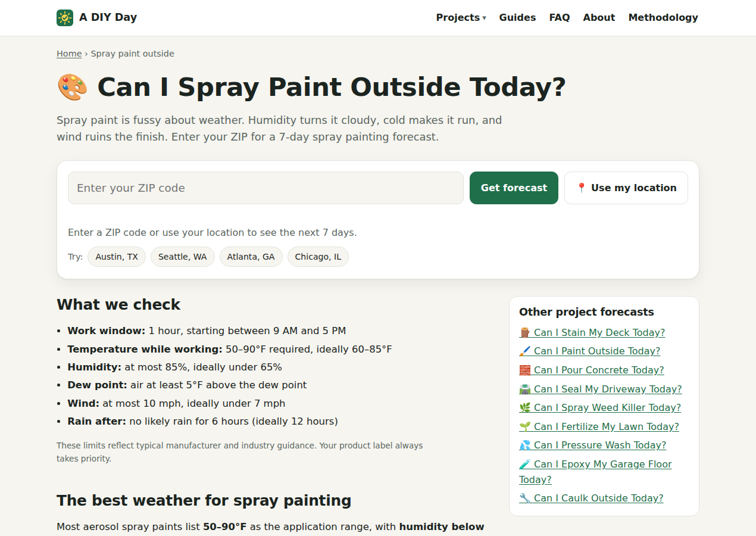Open Can I Stain My Deck Today link
The height and width of the screenshot is (536, 756).
click(592, 332)
